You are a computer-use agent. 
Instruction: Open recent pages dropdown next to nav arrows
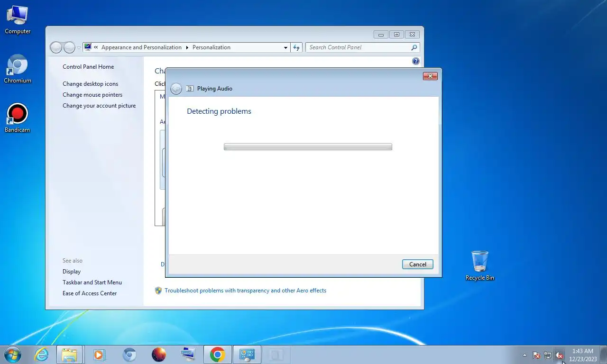click(x=79, y=47)
